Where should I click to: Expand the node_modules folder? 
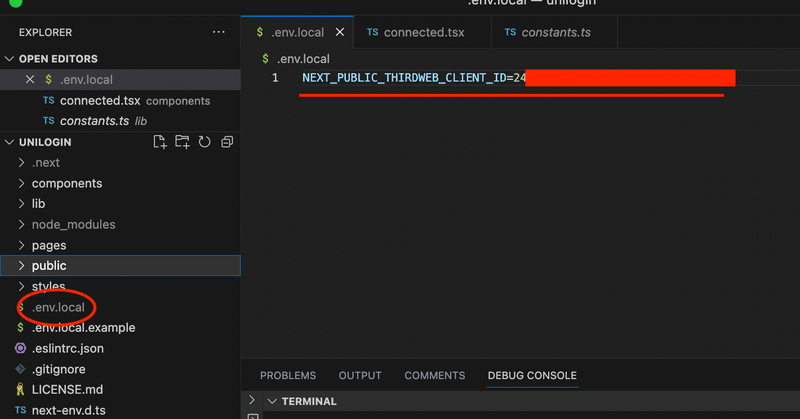pyautogui.click(x=21, y=224)
